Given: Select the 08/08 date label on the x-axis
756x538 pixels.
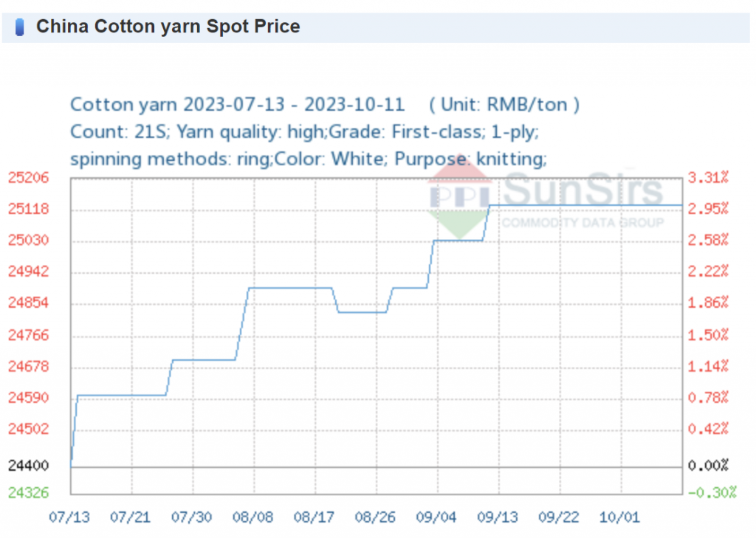Looking at the screenshot, I should point(254,517).
